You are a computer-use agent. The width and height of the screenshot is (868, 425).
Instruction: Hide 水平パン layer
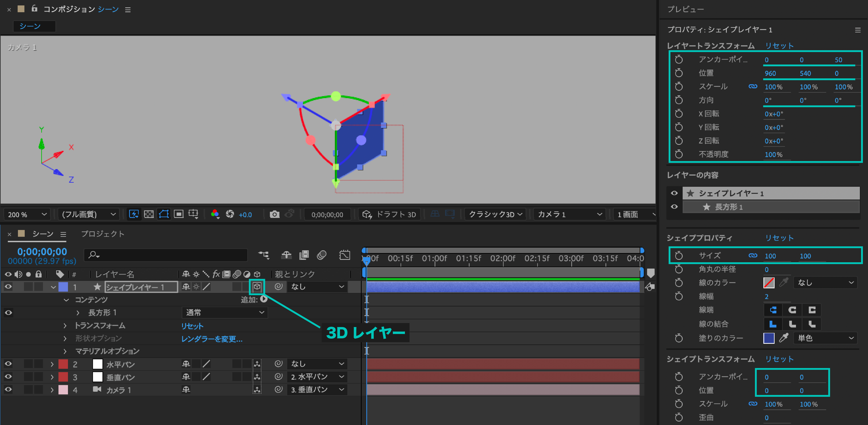(8, 364)
